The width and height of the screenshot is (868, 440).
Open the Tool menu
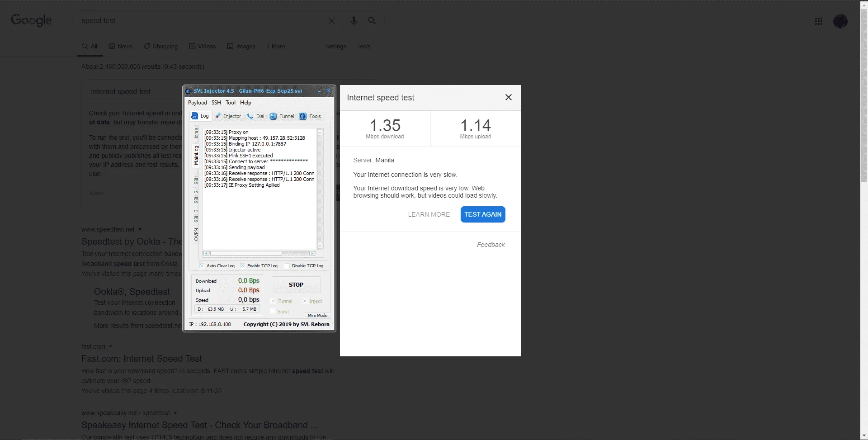(231, 103)
